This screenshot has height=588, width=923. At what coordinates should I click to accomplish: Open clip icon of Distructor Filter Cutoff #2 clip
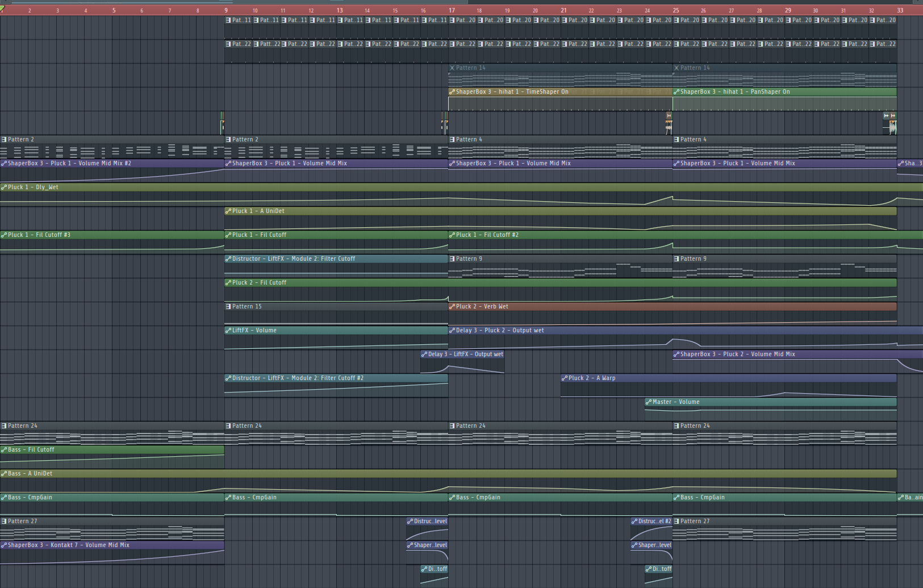[228, 378]
